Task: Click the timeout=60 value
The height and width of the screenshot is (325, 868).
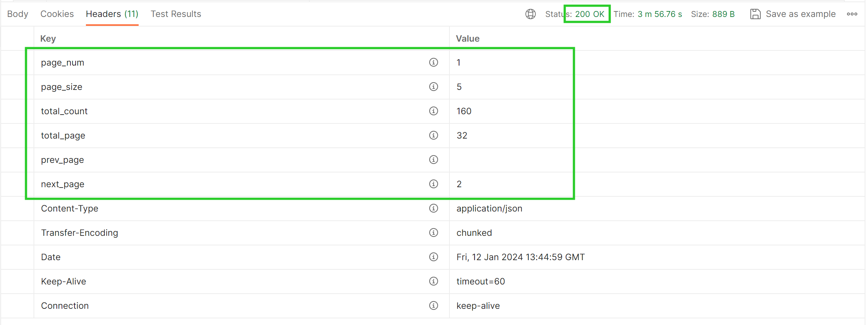Action: (x=481, y=282)
